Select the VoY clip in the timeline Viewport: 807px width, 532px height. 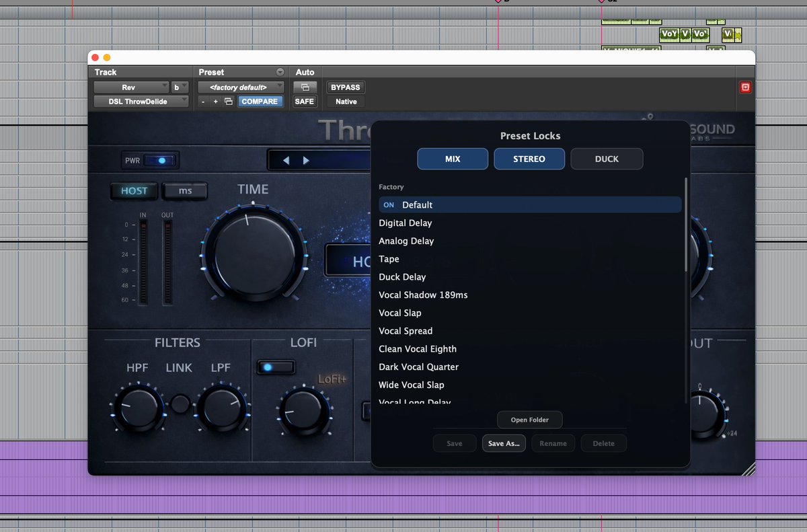coord(669,34)
